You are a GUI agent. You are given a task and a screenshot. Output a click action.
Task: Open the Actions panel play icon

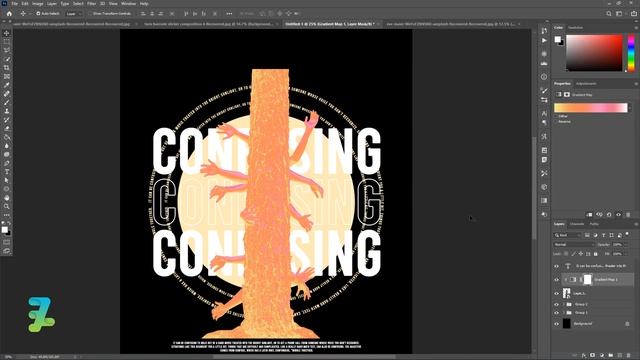pyautogui.click(x=544, y=40)
